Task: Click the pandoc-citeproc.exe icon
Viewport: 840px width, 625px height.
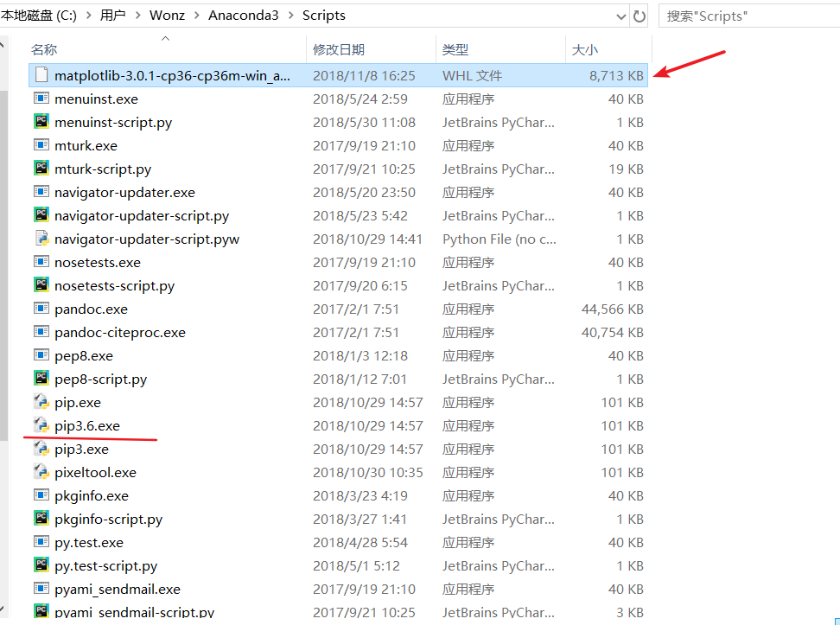Action: pyautogui.click(x=41, y=332)
